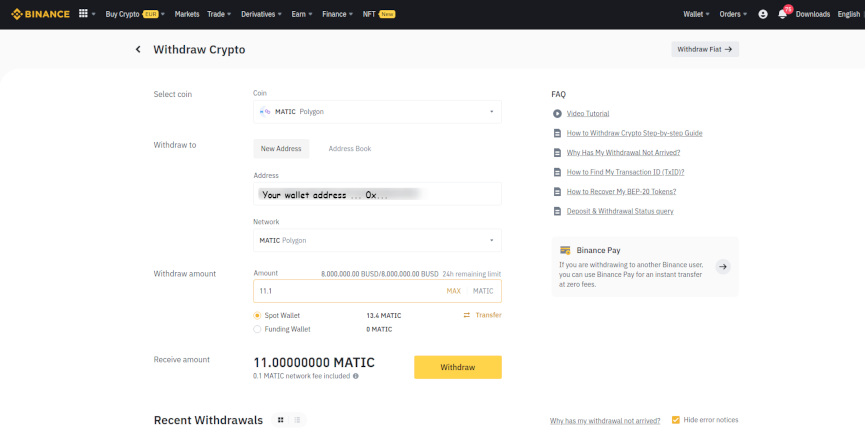Click the 13.4 MATIC spot balance
Screen dimensions: 865x439
pyautogui.click(x=384, y=315)
